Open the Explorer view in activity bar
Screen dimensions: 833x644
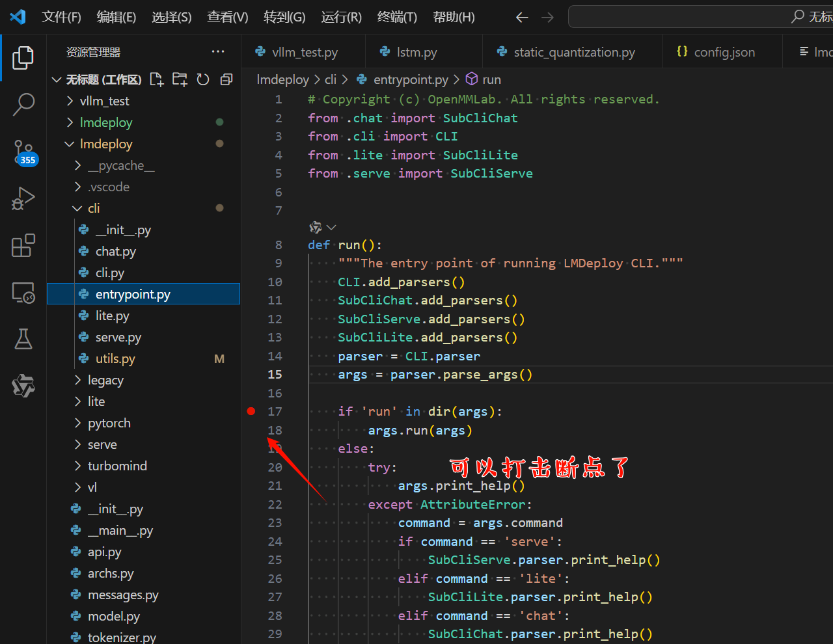(x=23, y=58)
